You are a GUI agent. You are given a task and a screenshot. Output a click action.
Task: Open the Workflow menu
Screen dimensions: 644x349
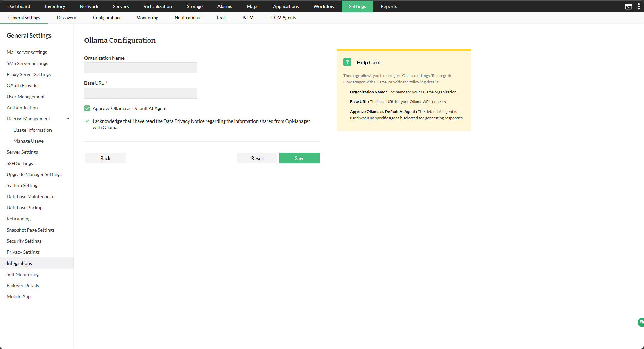click(x=324, y=6)
